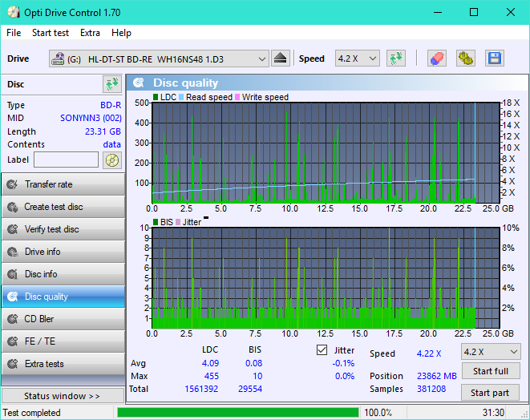Click the BIS green legend swatch
Viewport: 530px width, 420px height.
pos(156,222)
